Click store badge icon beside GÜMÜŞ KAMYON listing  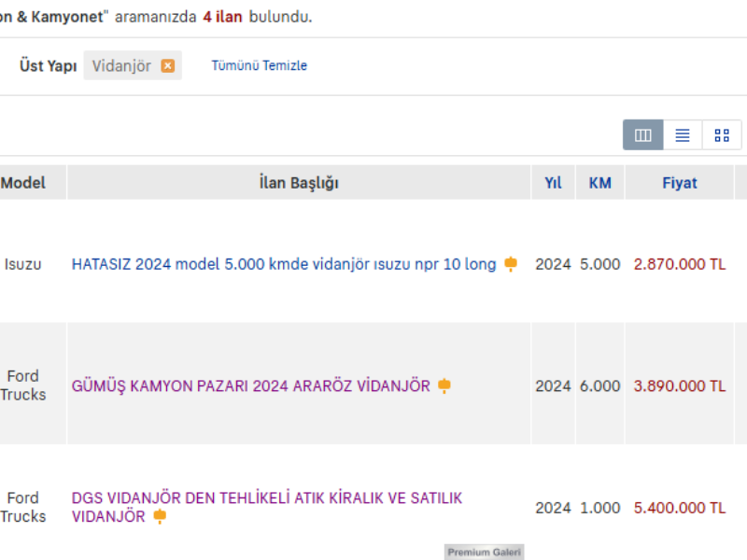pyautogui.click(x=444, y=385)
